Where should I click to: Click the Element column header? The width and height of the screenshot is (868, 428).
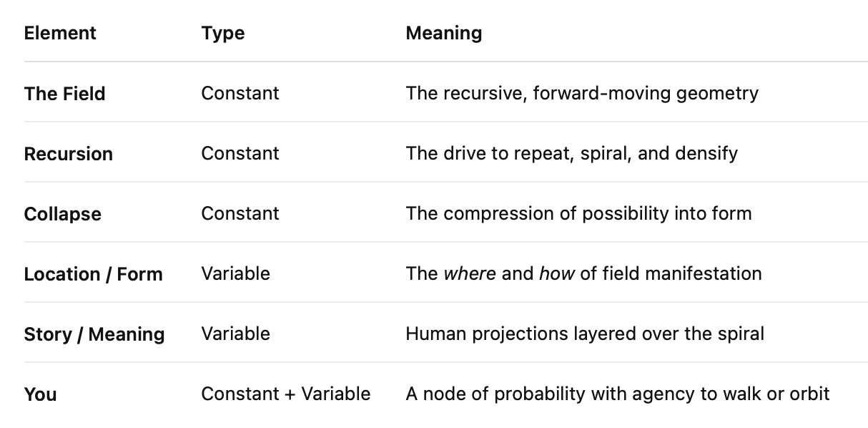click(60, 33)
